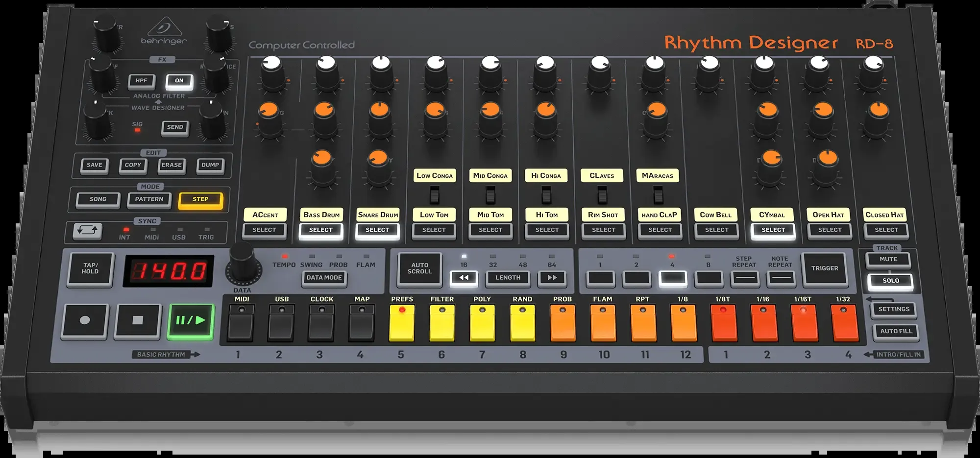
Task: Click the red 1/16 step key
Action: pyautogui.click(x=764, y=323)
